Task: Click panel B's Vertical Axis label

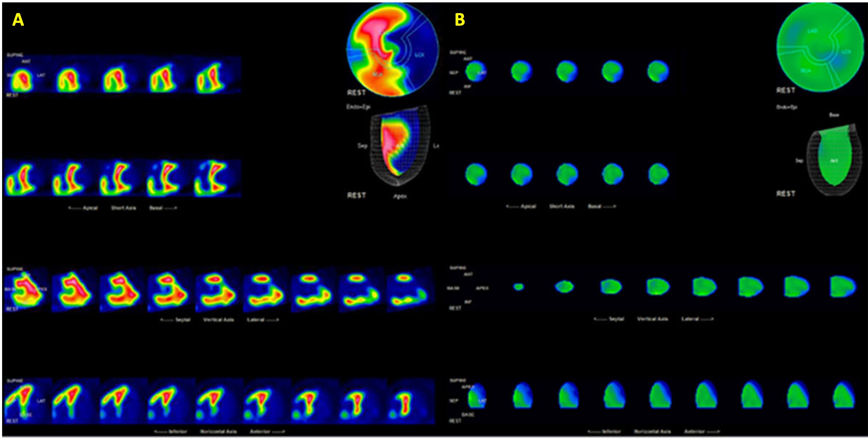Action: 652,319
